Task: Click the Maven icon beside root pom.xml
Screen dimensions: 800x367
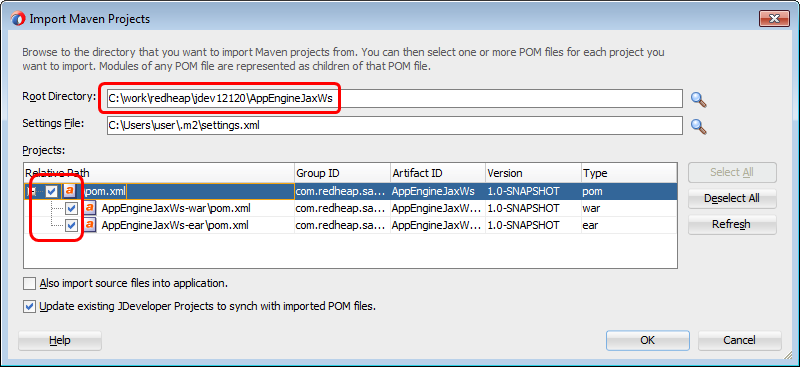Action: [69, 191]
